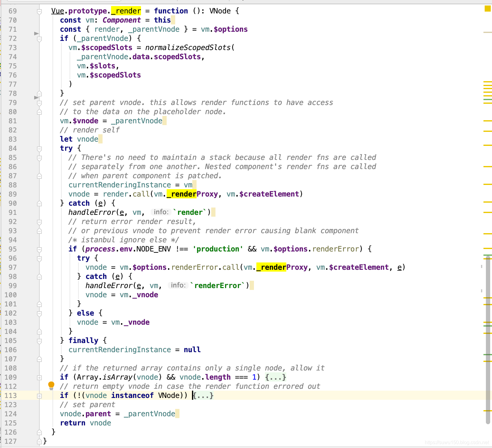Collapse the NODE_ENV if block at line 95

[39, 250]
